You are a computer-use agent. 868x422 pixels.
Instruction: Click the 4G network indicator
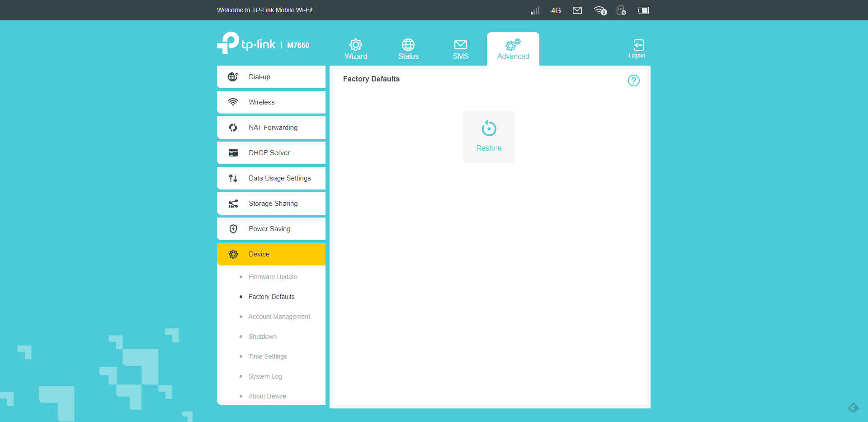(556, 10)
